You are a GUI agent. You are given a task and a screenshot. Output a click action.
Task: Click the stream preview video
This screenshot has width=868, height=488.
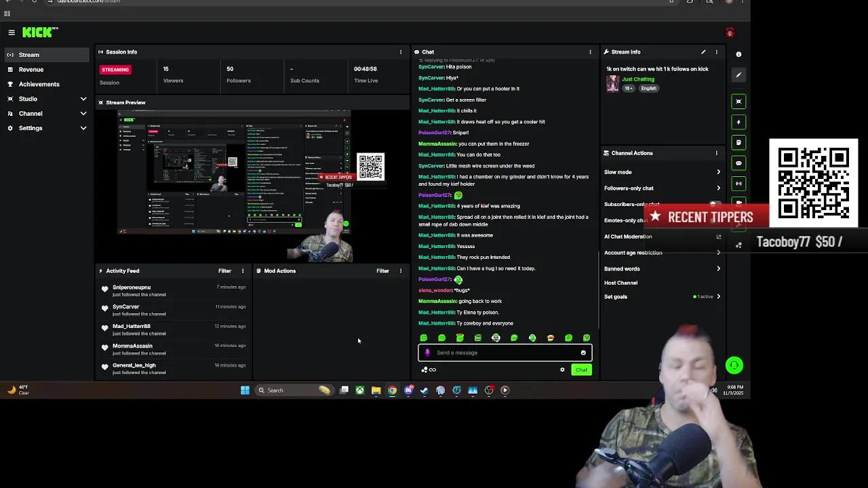click(253, 184)
